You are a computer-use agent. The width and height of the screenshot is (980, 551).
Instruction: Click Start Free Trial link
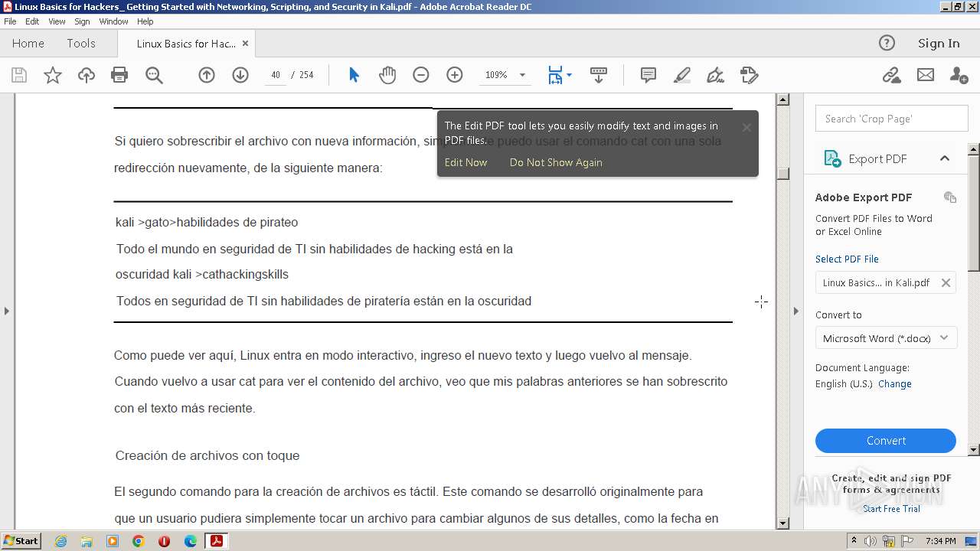[x=891, y=509]
